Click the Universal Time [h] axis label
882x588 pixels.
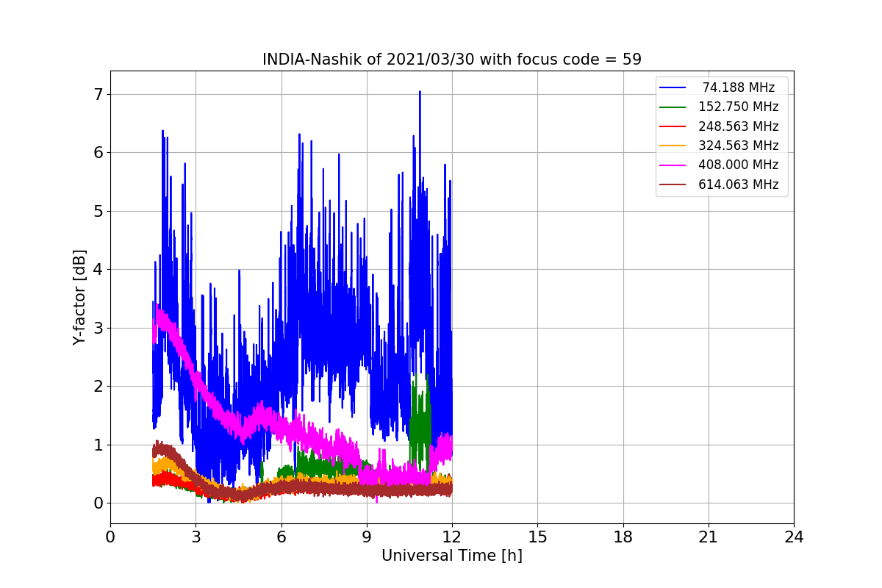coord(452,556)
